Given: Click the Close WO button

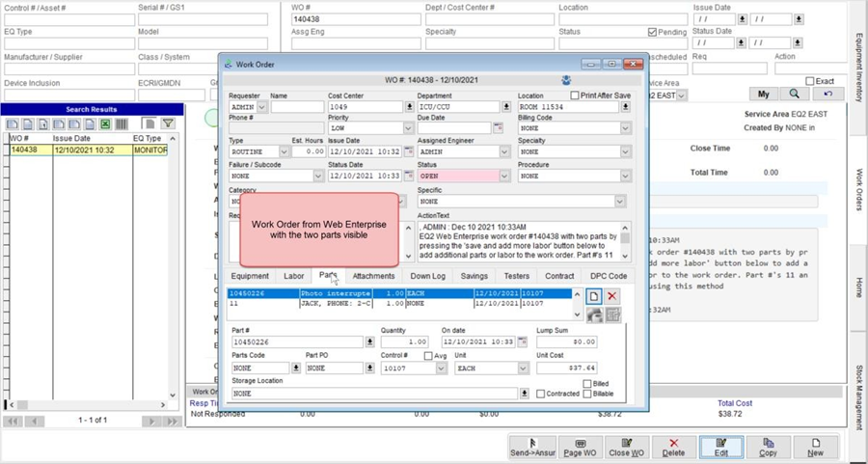Looking at the screenshot, I should tap(625, 448).
